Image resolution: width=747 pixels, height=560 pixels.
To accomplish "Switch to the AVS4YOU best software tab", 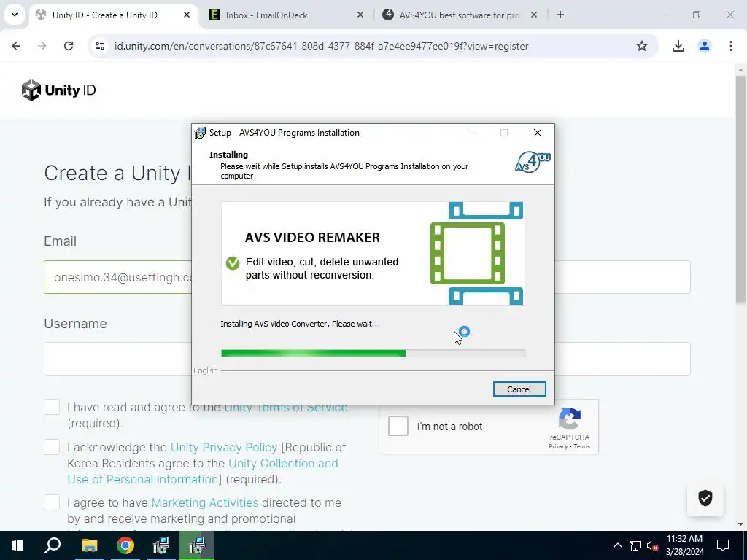I will coord(460,15).
